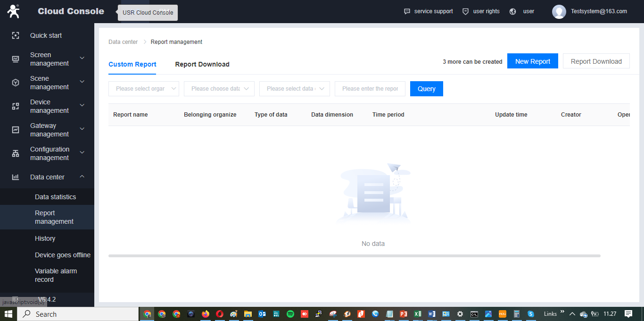Click the Quick start sidebar icon
The image size is (644, 321).
pos(16,35)
